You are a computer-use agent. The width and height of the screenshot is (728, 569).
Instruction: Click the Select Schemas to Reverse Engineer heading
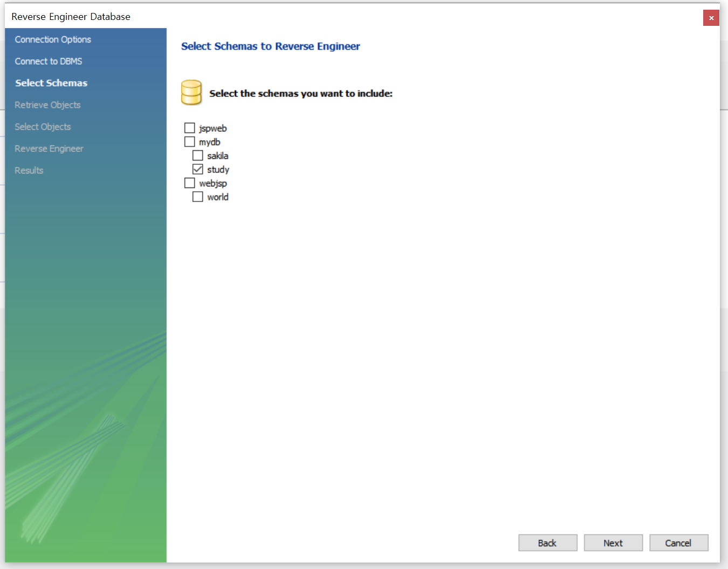click(x=270, y=46)
